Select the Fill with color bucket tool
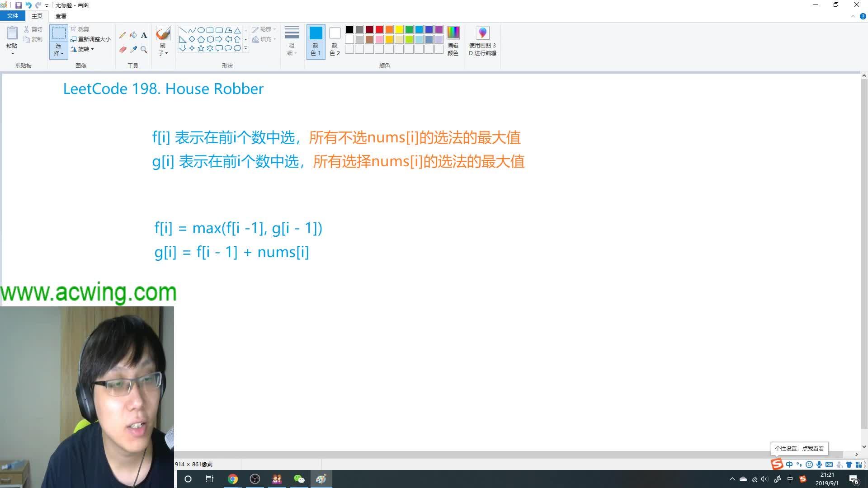Image resolution: width=868 pixels, height=488 pixels. (133, 35)
